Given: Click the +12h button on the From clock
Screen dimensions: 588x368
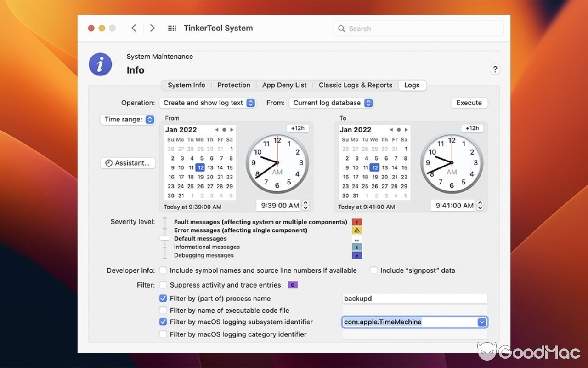Looking at the screenshot, I should click(298, 128).
